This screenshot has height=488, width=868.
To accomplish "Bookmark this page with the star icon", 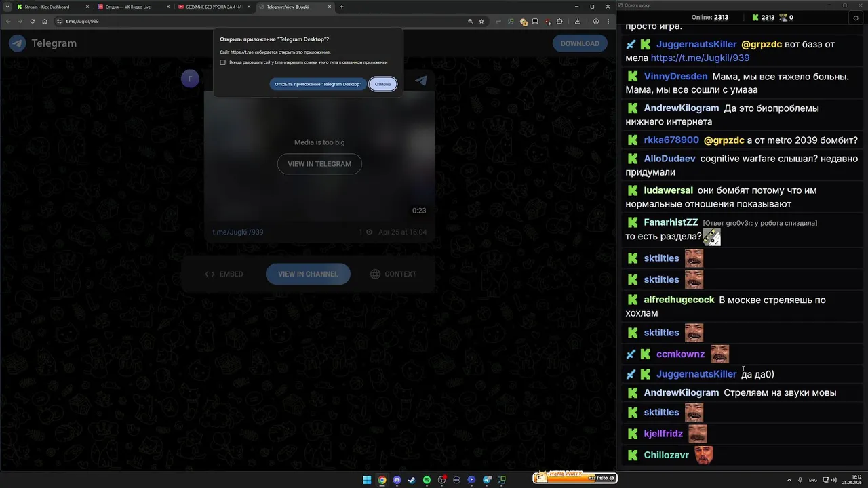I will pos(481,21).
